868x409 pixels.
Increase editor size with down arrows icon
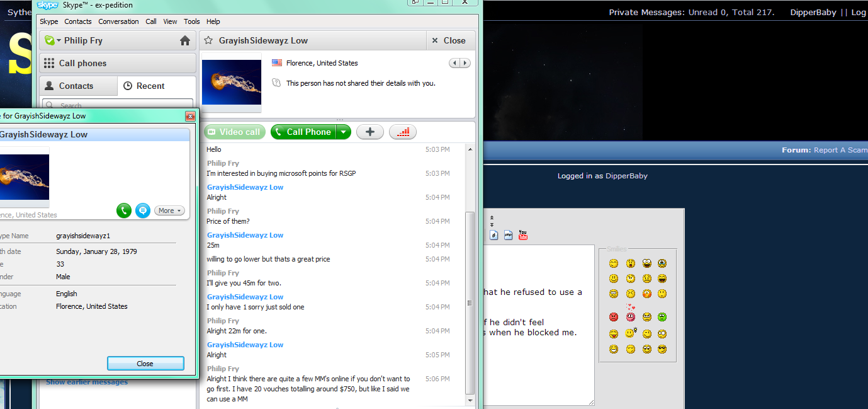click(x=492, y=224)
